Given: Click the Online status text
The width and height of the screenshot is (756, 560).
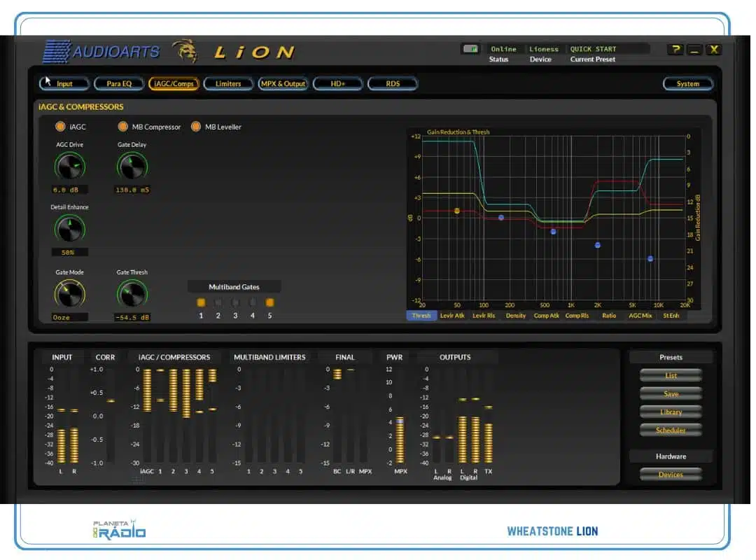Looking at the screenshot, I should click(503, 49).
